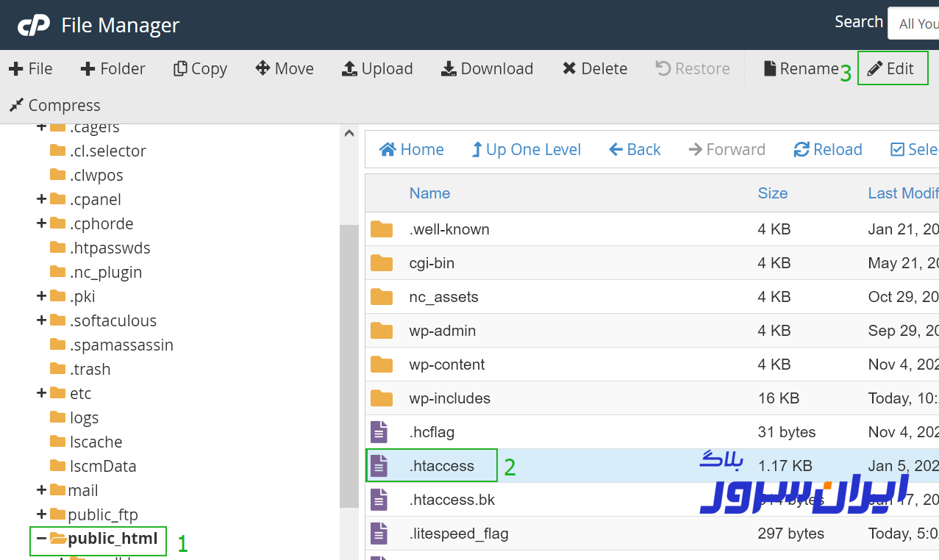This screenshot has height=560, width=939.
Task: Click the Back navigation button
Action: pos(635,150)
